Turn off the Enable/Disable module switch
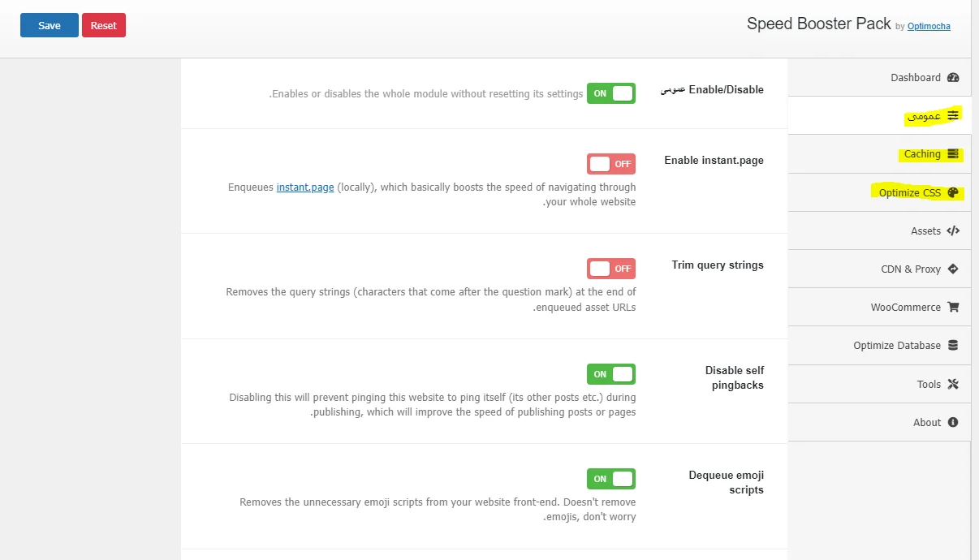 (610, 93)
